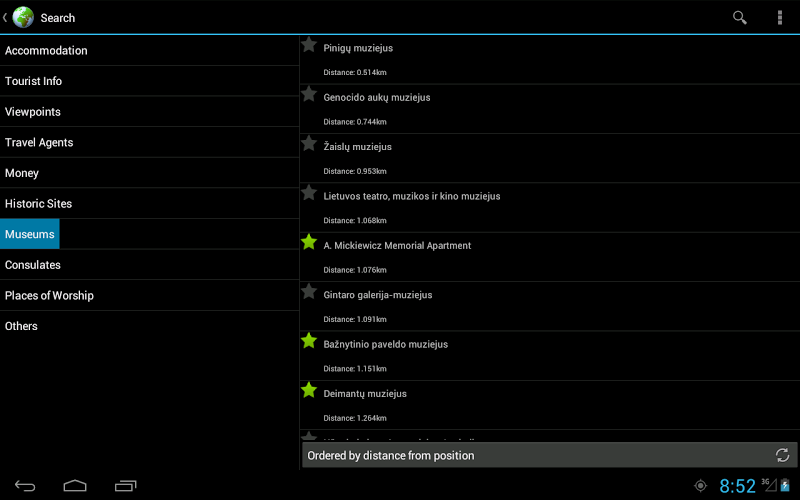Star Pinigų muziejus as favorite

coord(309,45)
